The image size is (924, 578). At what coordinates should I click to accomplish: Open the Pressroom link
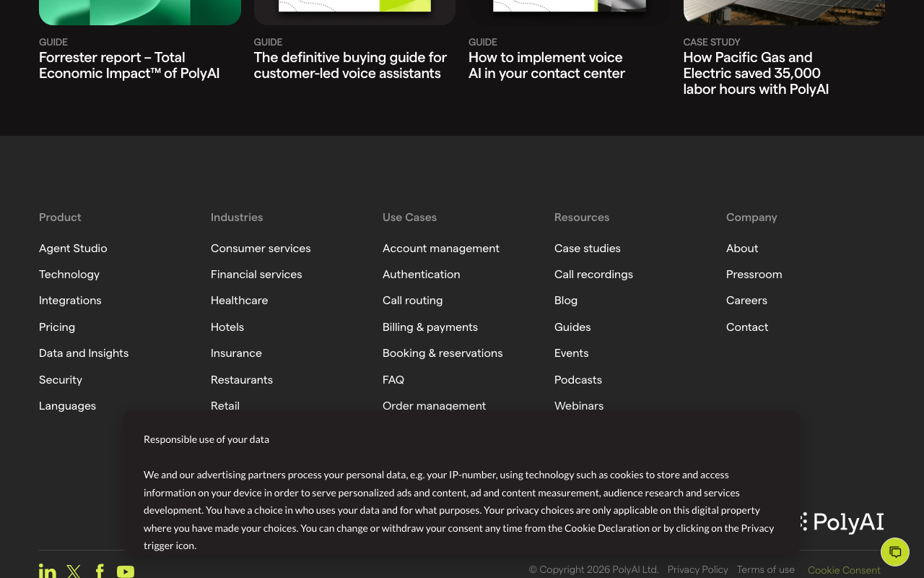click(x=754, y=275)
